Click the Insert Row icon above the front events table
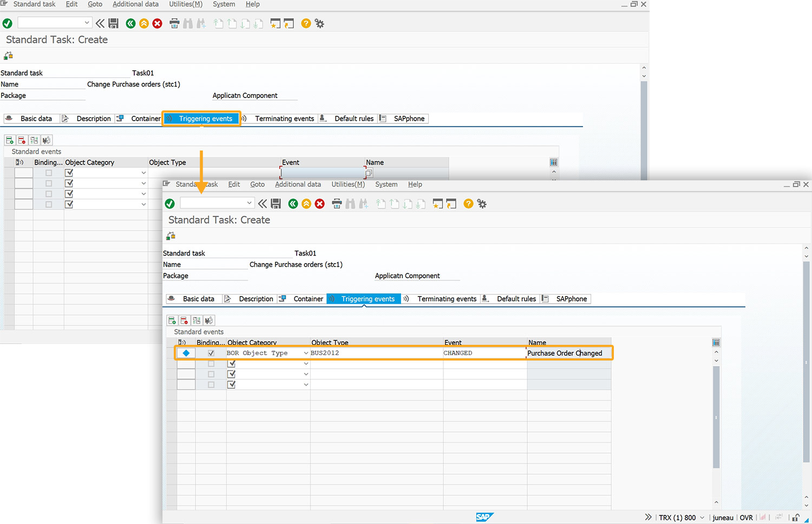Screen dimensions: 812x524 click(x=172, y=320)
